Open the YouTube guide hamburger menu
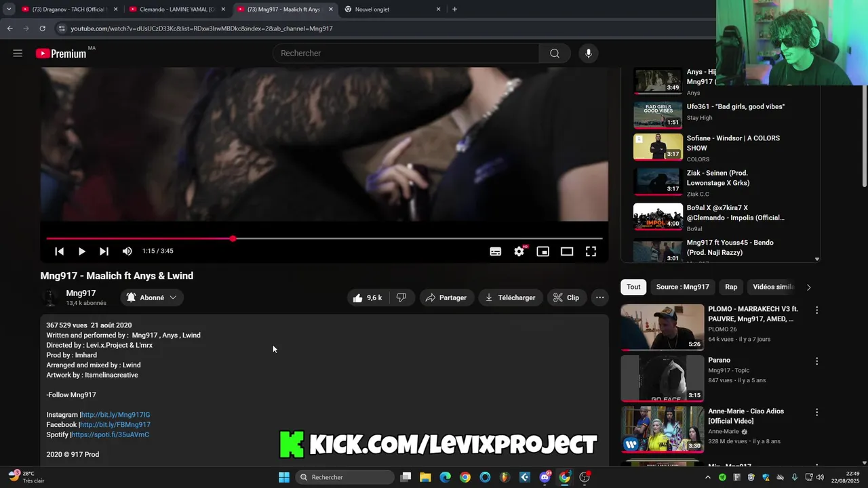868x488 pixels. (x=18, y=54)
